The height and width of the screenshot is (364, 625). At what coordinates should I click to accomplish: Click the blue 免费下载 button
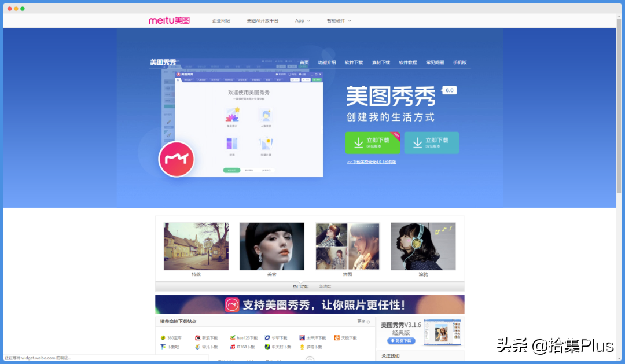(401, 341)
